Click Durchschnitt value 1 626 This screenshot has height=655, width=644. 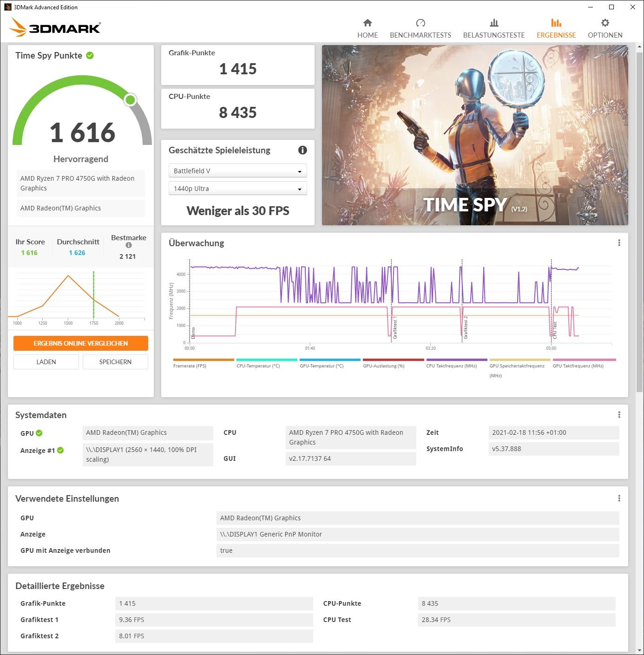pyautogui.click(x=77, y=253)
